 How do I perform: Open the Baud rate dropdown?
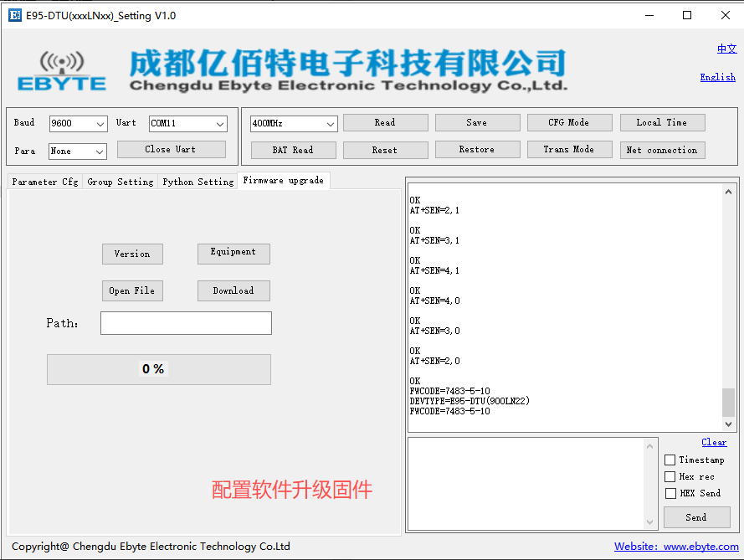click(78, 124)
